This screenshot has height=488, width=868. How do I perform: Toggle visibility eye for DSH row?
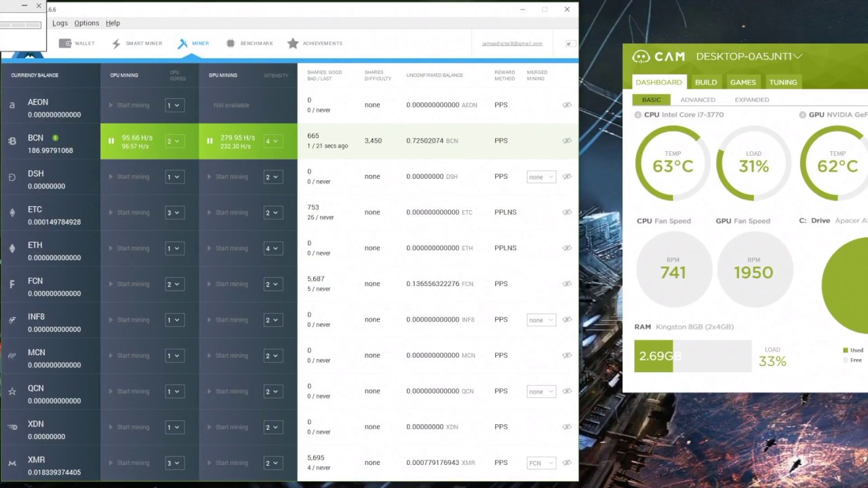[567, 177]
